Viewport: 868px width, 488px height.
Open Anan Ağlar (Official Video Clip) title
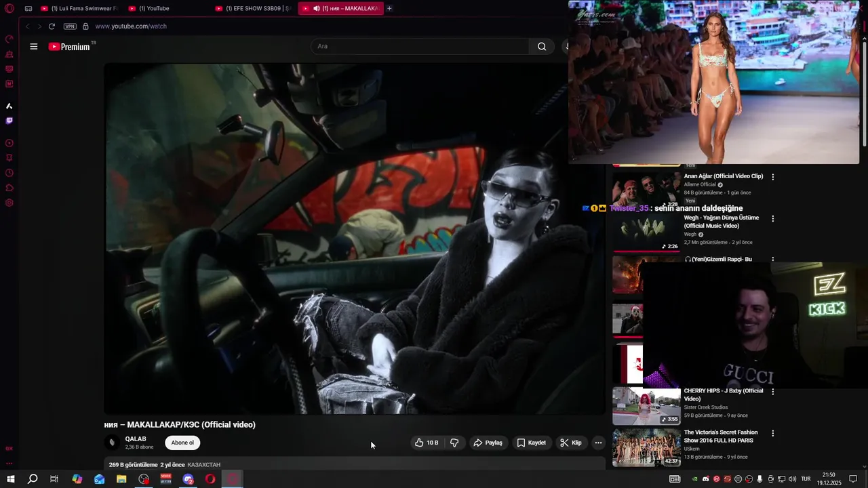724,176
